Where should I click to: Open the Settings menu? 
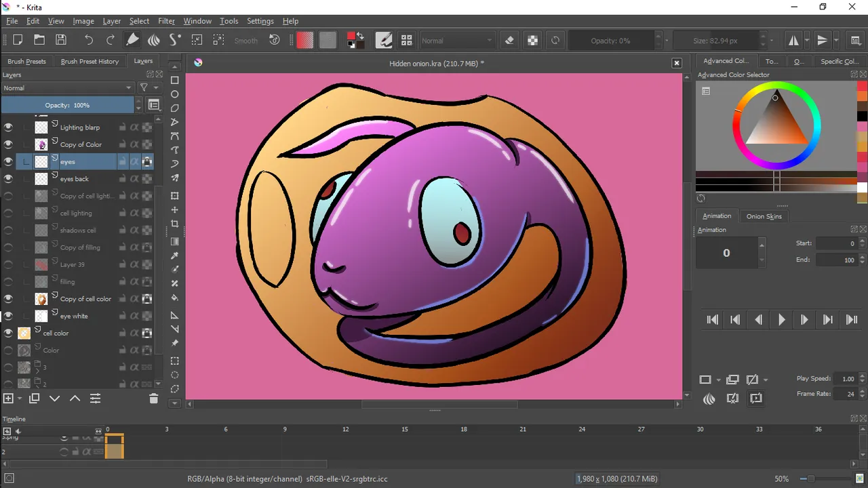(x=260, y=21)
